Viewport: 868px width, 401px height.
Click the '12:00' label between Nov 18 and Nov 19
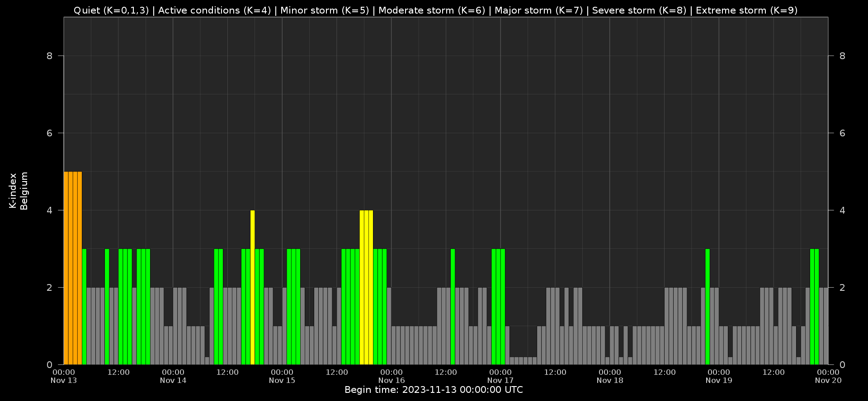point(665,372)
